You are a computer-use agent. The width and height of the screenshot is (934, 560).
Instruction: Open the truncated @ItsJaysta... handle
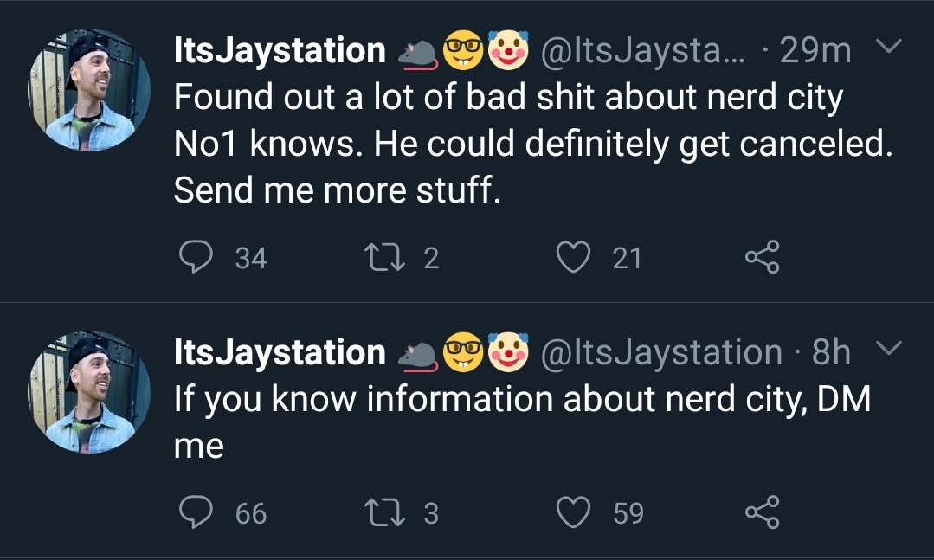[642, 51]
